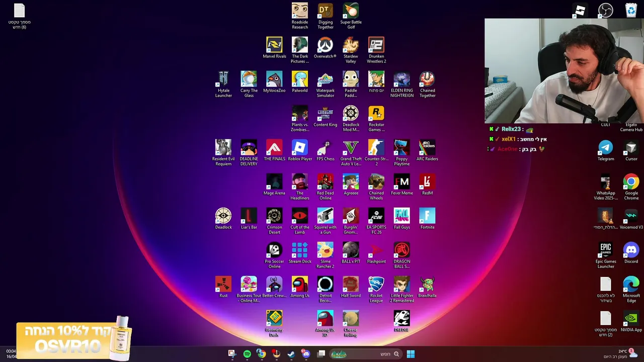Launch Fall Guys icon
644x362 pixels.
coord(401,219)
